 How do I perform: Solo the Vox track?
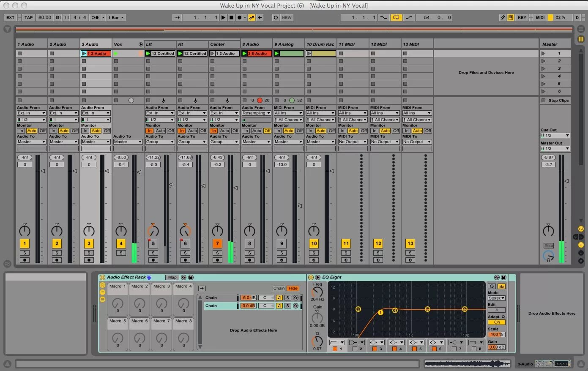pyautogui.click(x=121, y=253)
